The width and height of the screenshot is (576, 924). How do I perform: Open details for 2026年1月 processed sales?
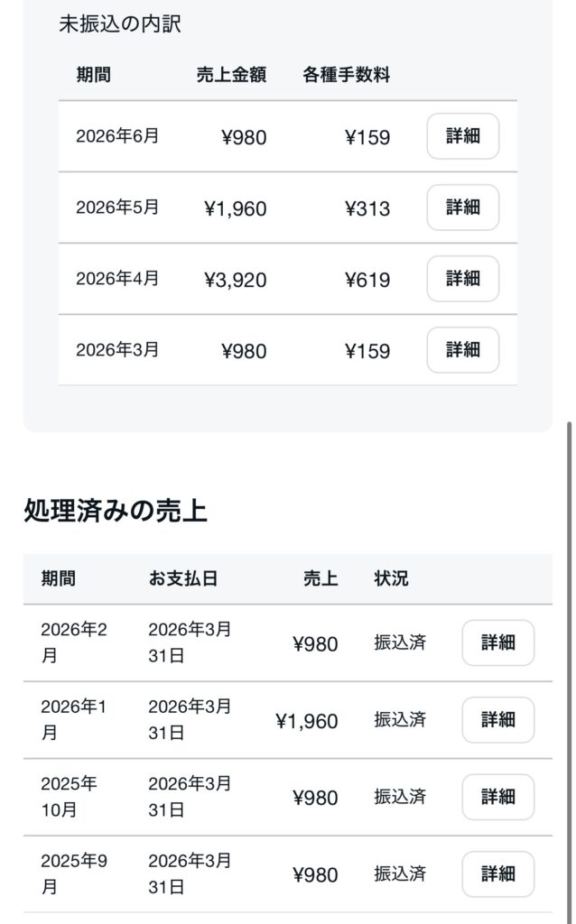(x=498, y=720)
